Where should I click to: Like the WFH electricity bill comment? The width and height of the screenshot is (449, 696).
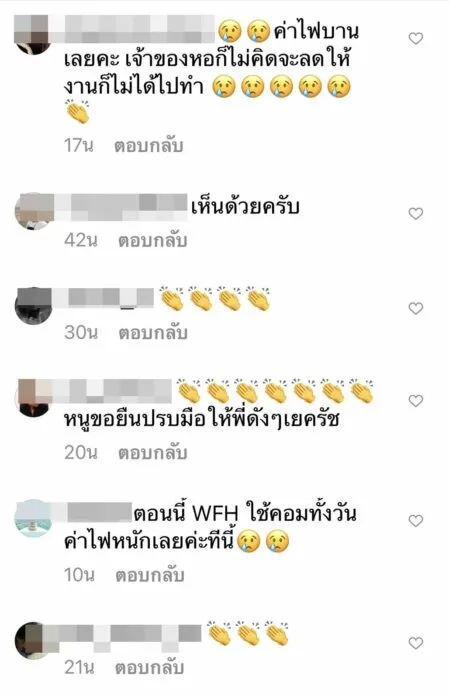point(416,520)
